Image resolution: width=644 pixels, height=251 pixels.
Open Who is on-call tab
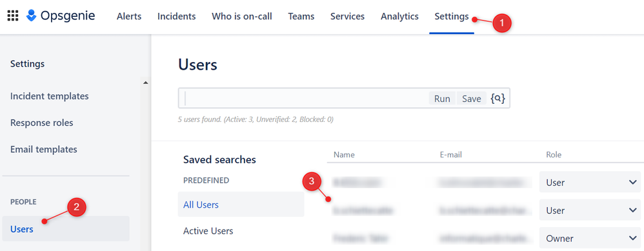tap(242, 16)
